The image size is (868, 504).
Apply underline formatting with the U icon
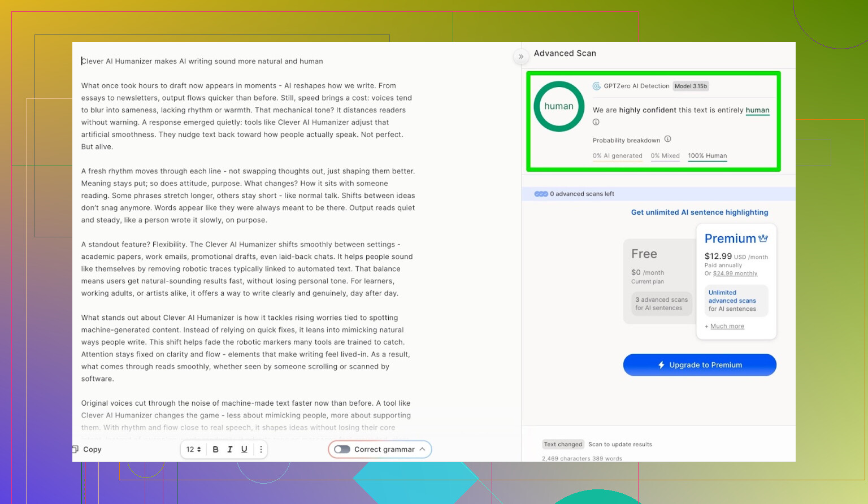click(x=244, y=449)
